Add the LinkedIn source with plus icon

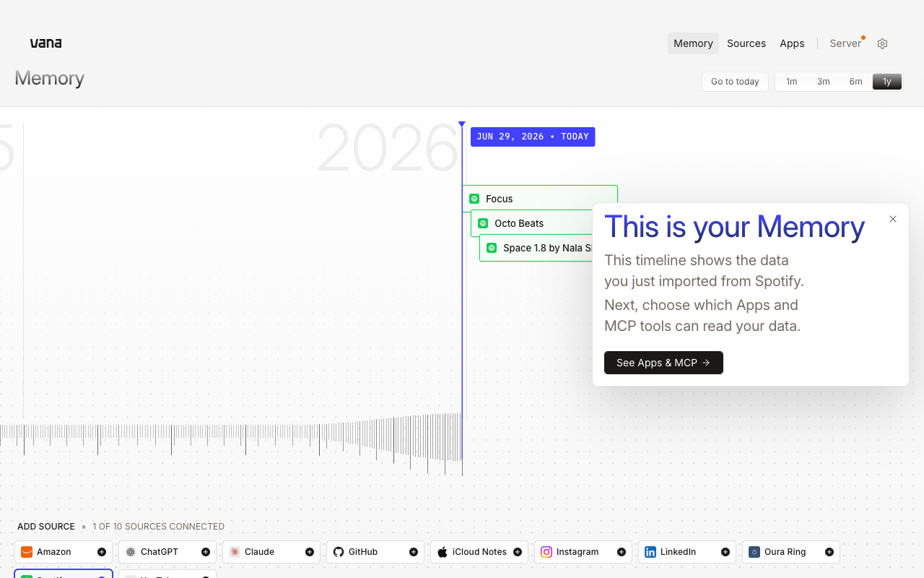[725, 552]
